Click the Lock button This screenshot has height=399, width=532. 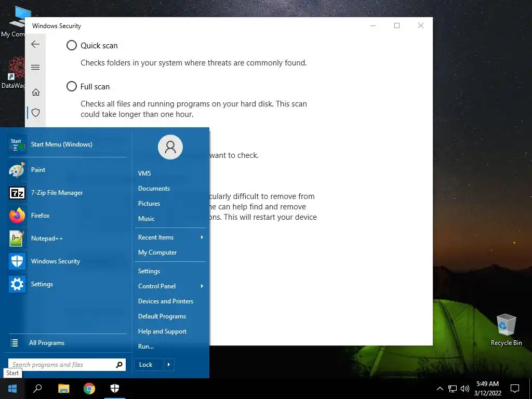149,365
